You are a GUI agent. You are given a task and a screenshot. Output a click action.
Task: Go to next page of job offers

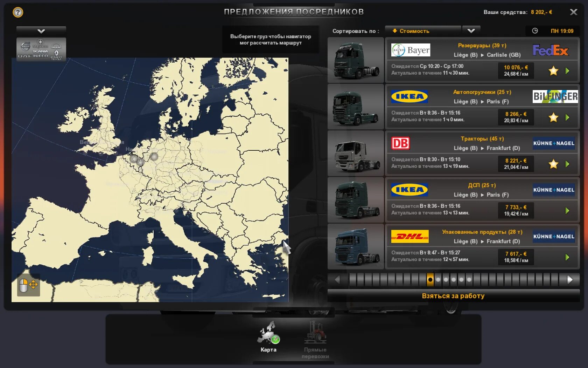570,280
